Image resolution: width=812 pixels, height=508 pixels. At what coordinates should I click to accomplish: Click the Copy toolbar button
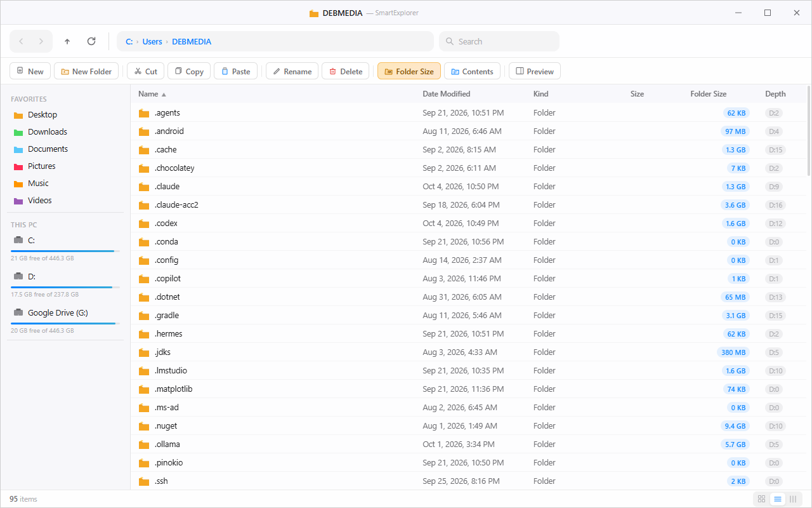pos(189,71)
